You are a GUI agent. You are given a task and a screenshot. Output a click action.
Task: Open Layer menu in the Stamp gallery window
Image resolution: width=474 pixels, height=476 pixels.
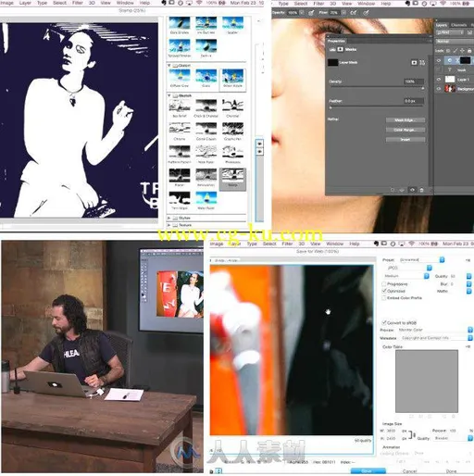(x=25, y=3)
